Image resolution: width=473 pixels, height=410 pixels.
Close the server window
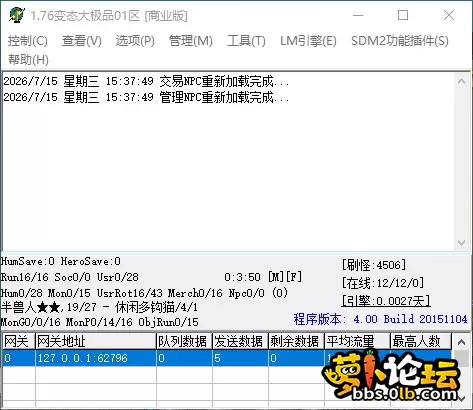click(x=449, y=15)
